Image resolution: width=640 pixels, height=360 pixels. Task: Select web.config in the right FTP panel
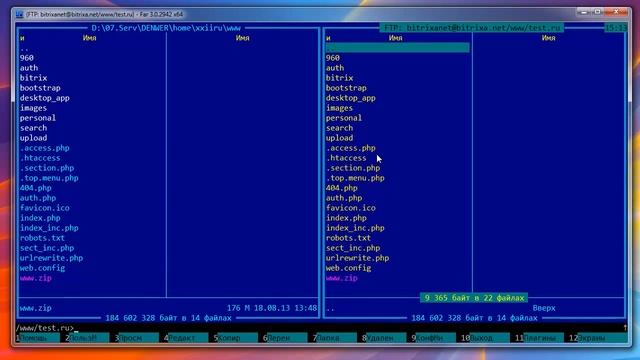point(348,268)
